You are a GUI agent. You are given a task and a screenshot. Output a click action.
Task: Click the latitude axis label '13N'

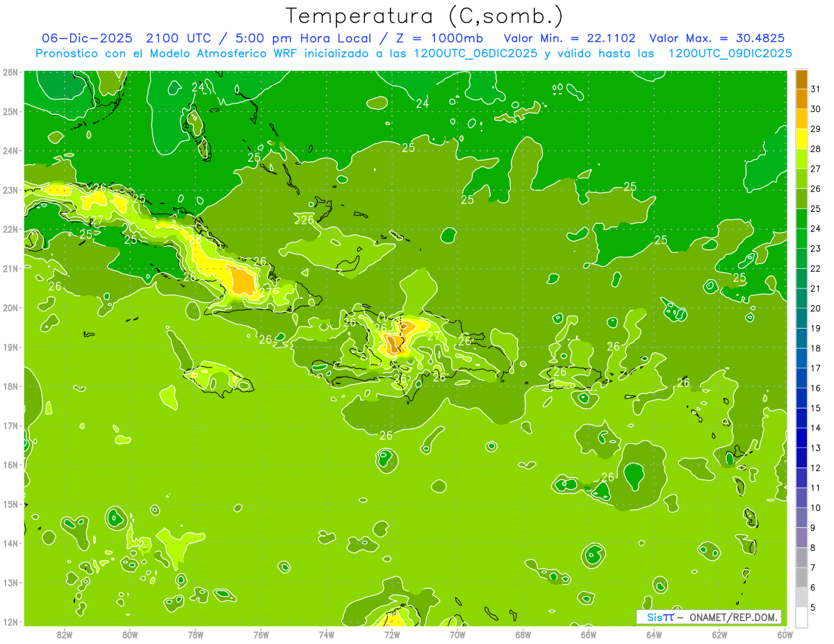coord(10,582)
